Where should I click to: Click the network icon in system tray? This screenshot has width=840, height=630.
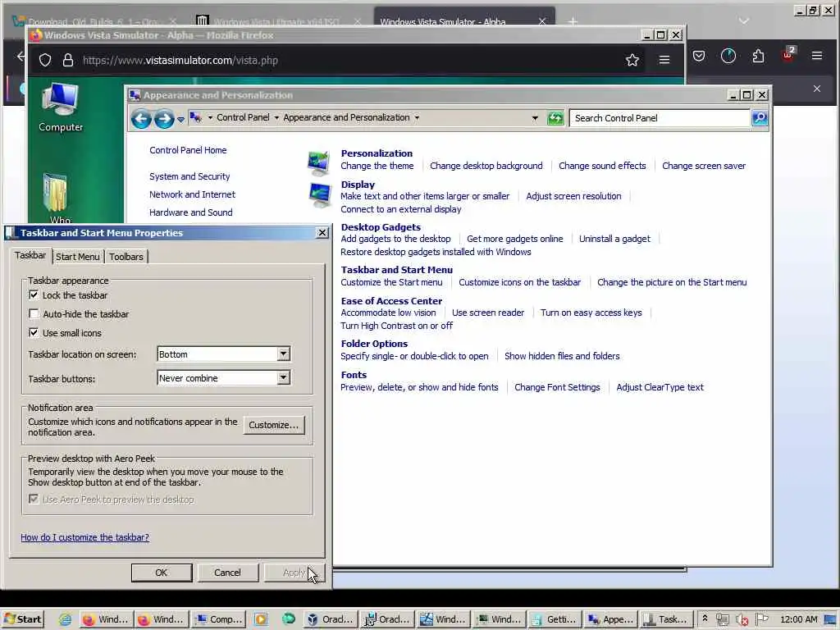tap(722, 620)
